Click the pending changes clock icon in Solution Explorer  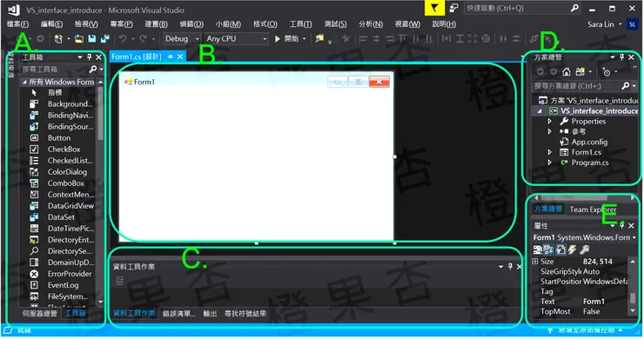point(607,72)
